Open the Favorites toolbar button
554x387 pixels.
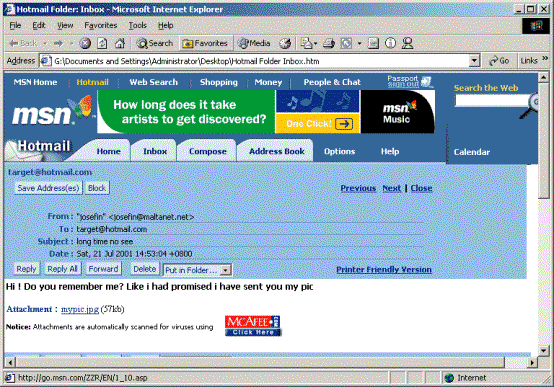[x=205, y=43]
